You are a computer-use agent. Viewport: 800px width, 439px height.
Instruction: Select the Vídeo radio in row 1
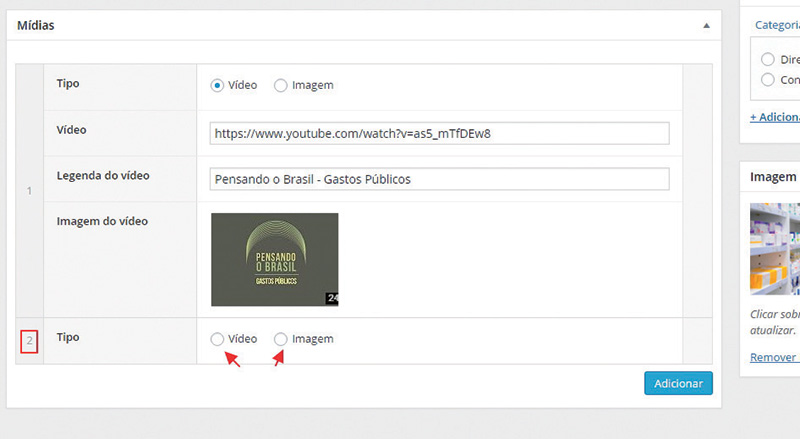click(217, 86)
